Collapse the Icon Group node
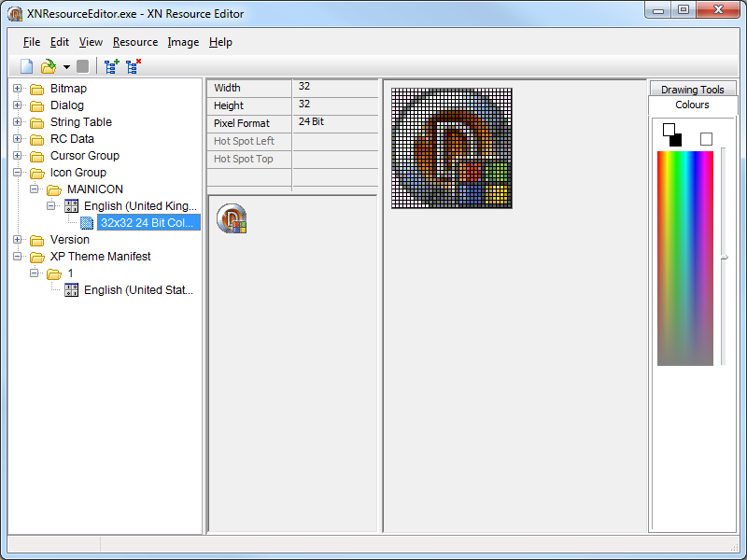The width and height of the screenshot is (747, 560). [17, 173]
